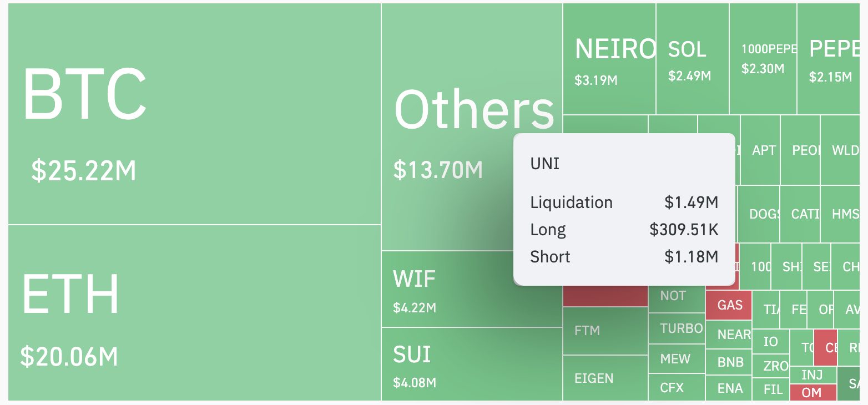Screen dimensions: 868x405
Task: Click the INJ tile
Action: (x=812, y=375)
